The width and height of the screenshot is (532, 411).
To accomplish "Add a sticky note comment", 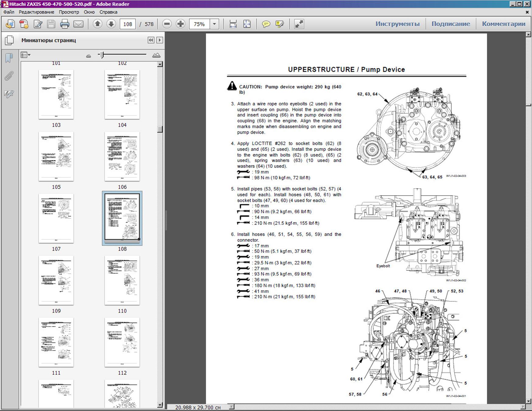I will pyautogui.click(x=266, y=24).
